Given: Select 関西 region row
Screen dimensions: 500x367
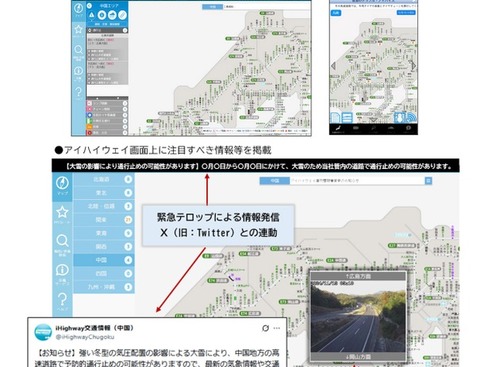Looking at the screenshot, I should coord(104,246).
